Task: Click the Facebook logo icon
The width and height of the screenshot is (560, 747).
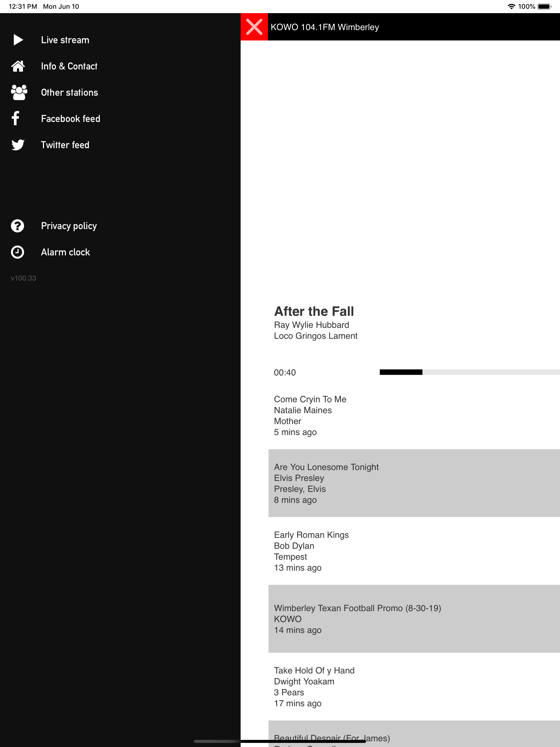Action: point(16,119)
